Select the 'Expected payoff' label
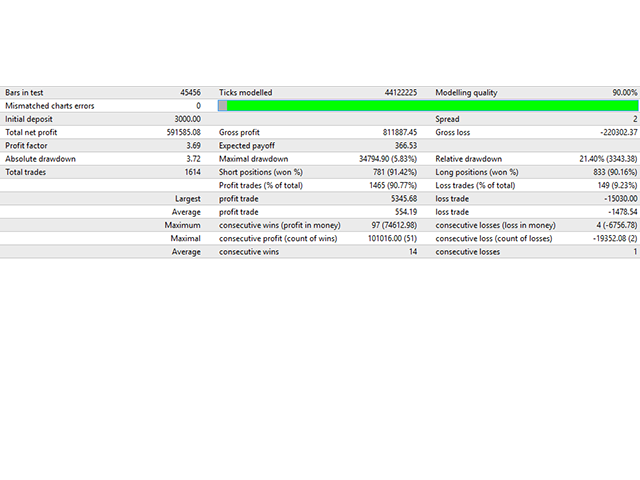640x480 pixels. click(247, 146)
